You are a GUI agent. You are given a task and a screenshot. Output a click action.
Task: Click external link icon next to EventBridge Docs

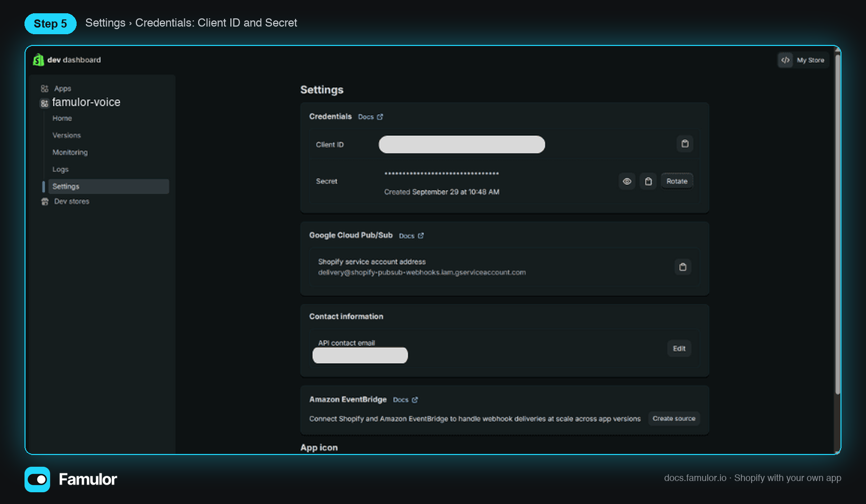click(x=415, y=400)
